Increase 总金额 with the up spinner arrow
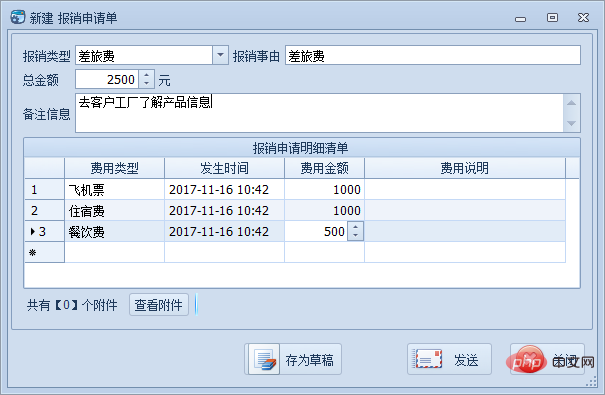The image size is (605, 395). tap(147, 75)
